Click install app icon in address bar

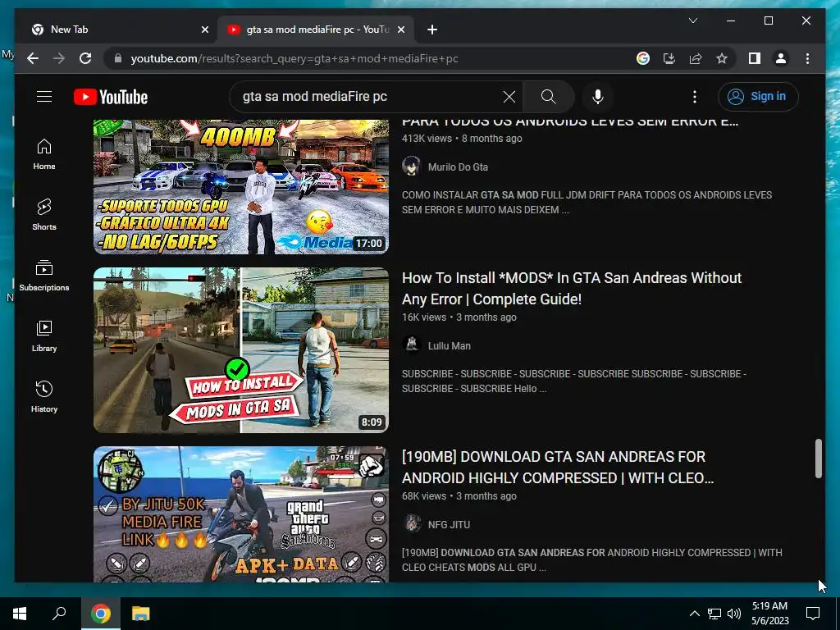coord(669,58)
